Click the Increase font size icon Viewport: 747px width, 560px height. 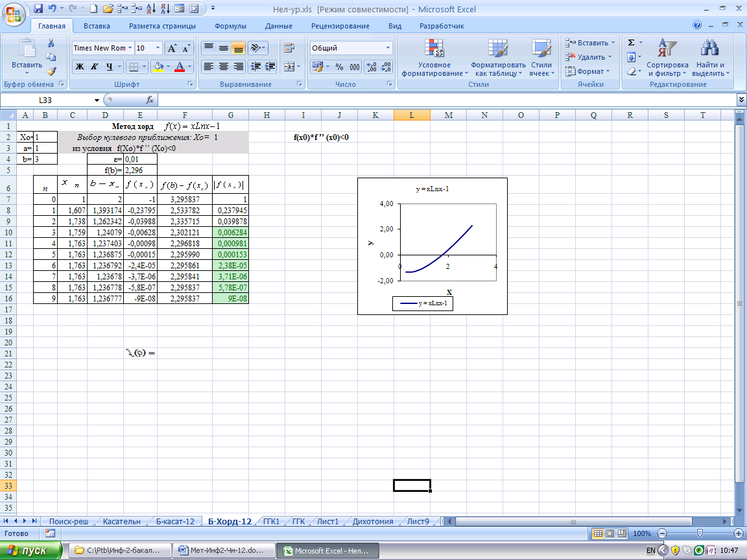point(172,48)
